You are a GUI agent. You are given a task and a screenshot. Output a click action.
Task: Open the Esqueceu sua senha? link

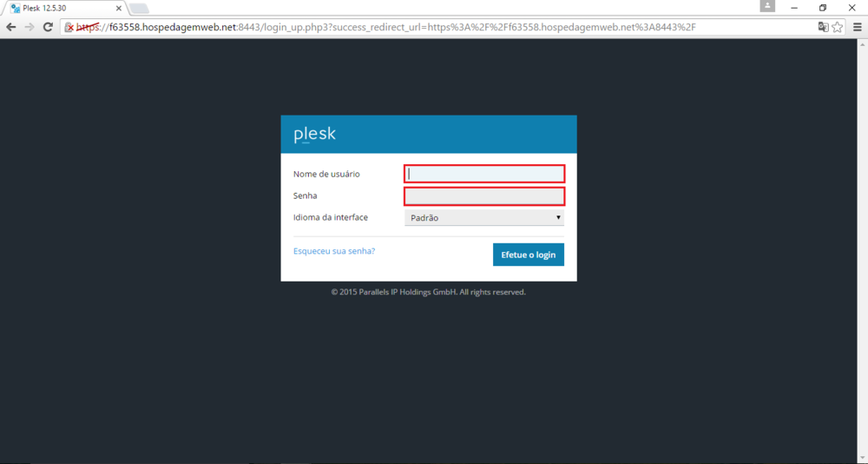(x=334, y=251)
